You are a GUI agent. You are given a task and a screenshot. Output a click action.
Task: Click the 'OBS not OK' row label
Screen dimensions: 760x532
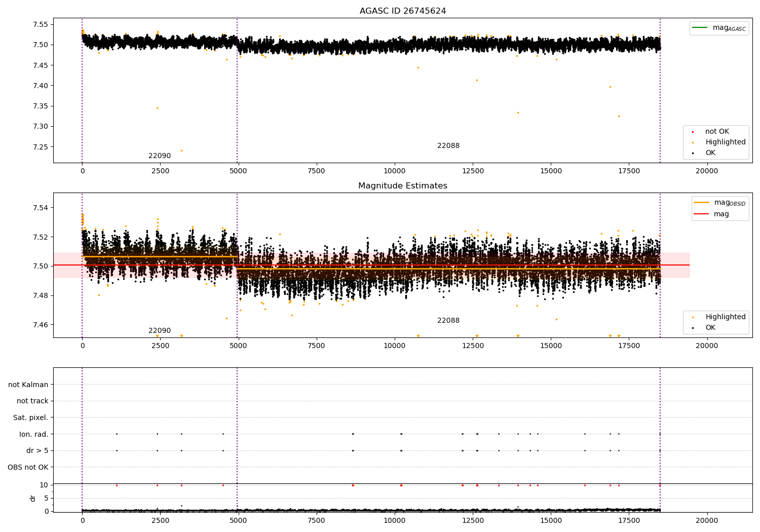[28, 467]
